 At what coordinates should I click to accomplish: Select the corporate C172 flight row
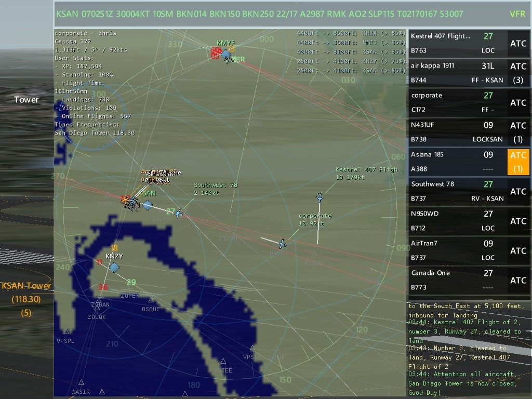click(x=458, y=102)
